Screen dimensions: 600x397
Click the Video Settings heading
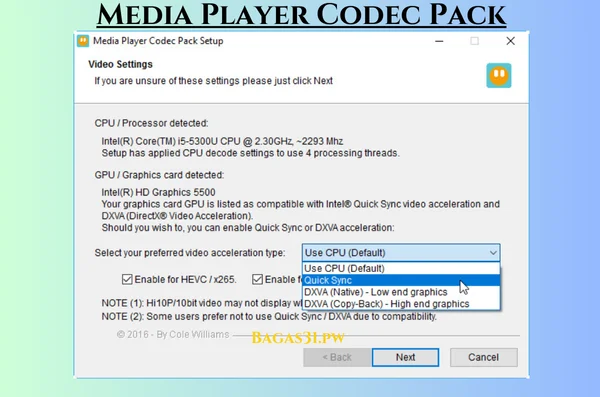[x=120, y=64]
